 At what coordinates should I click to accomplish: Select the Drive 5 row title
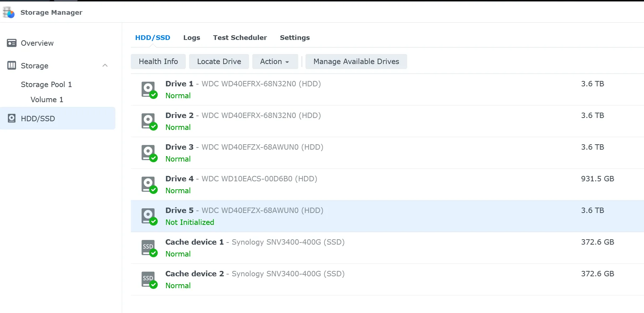point(244,210)
